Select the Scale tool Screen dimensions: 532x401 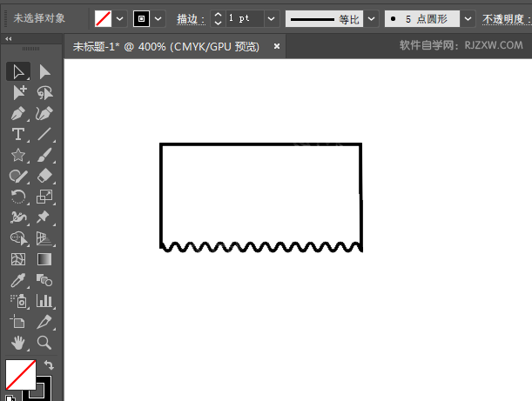44,197
